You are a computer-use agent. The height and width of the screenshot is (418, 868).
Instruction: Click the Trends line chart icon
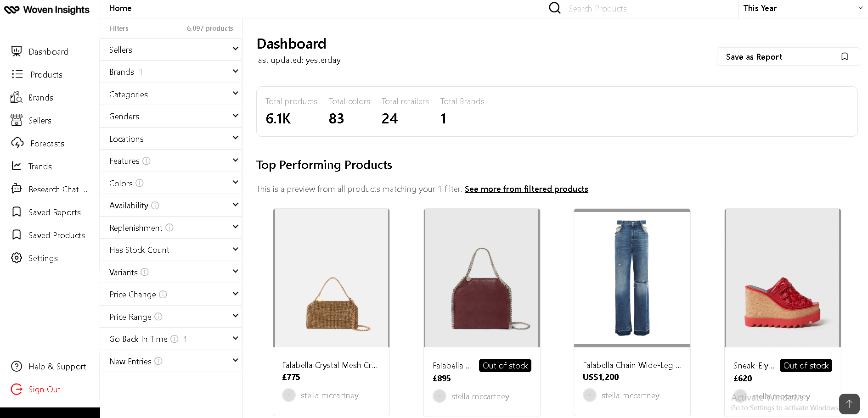pos(17,166)
